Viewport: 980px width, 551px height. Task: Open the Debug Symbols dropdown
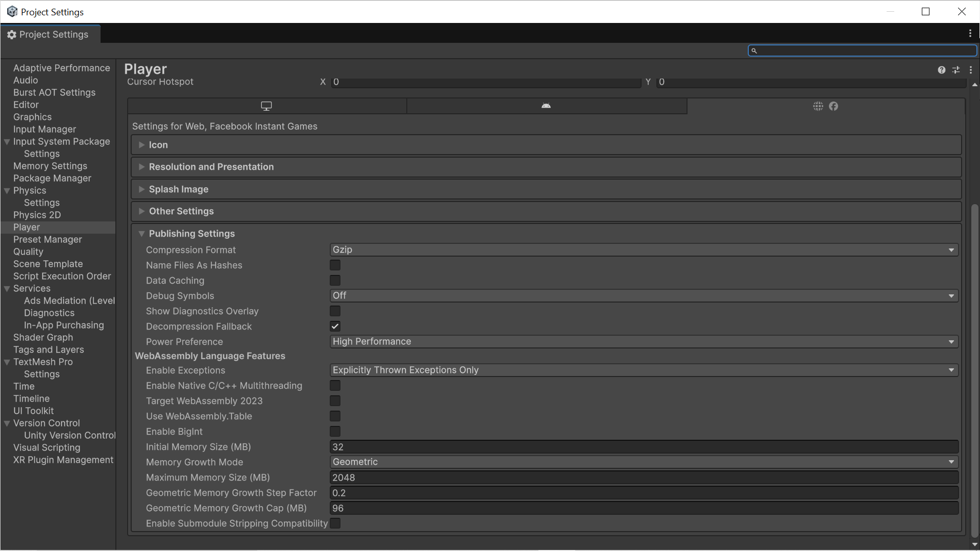click(644, 296)
